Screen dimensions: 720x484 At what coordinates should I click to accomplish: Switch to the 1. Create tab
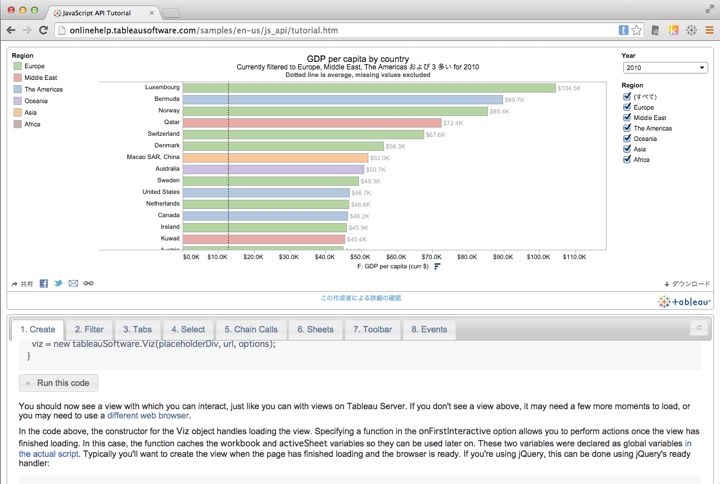[38, 329]
